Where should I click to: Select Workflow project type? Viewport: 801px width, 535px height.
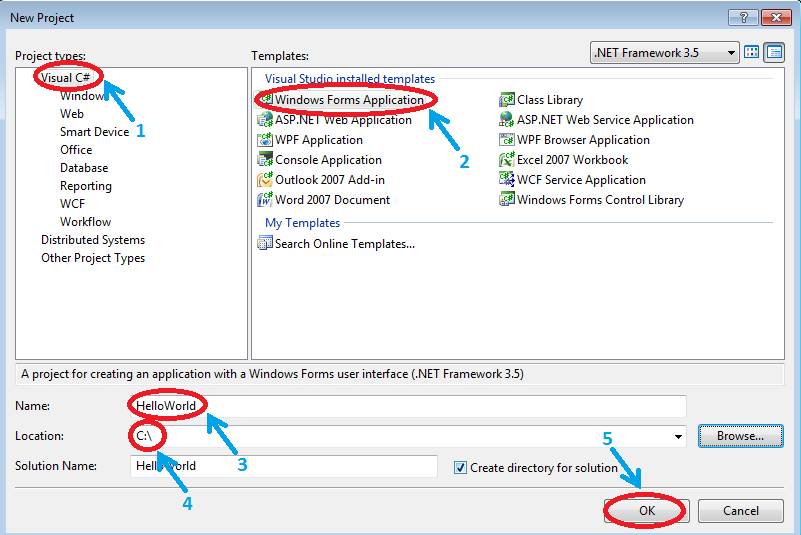point(85,222)
